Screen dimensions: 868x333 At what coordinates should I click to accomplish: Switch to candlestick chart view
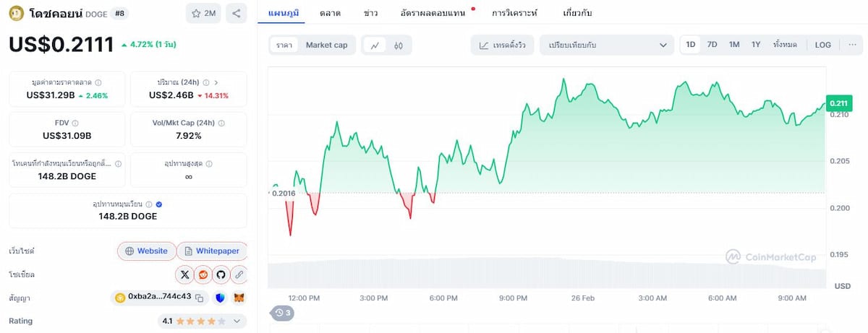pyautogui.click(x=398, y=45)
